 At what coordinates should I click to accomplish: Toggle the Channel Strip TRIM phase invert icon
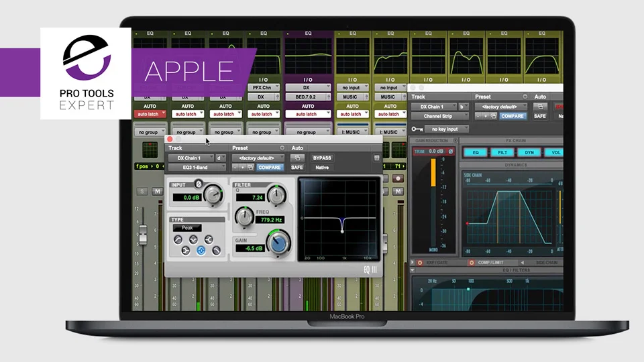click(451, 152)
